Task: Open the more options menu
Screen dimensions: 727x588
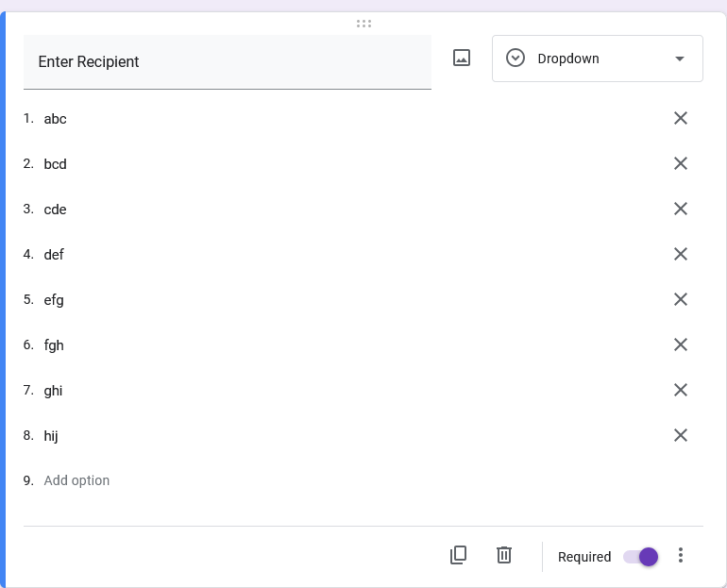Action: 680,555
